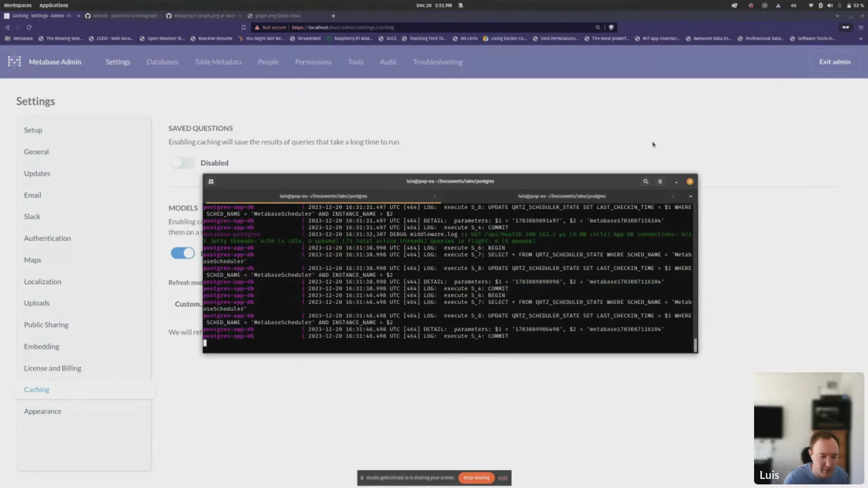This screenshot has height=488, width=868.
Task: Open the volume speaker icon in system tray
Action: (x=830, y=5)
